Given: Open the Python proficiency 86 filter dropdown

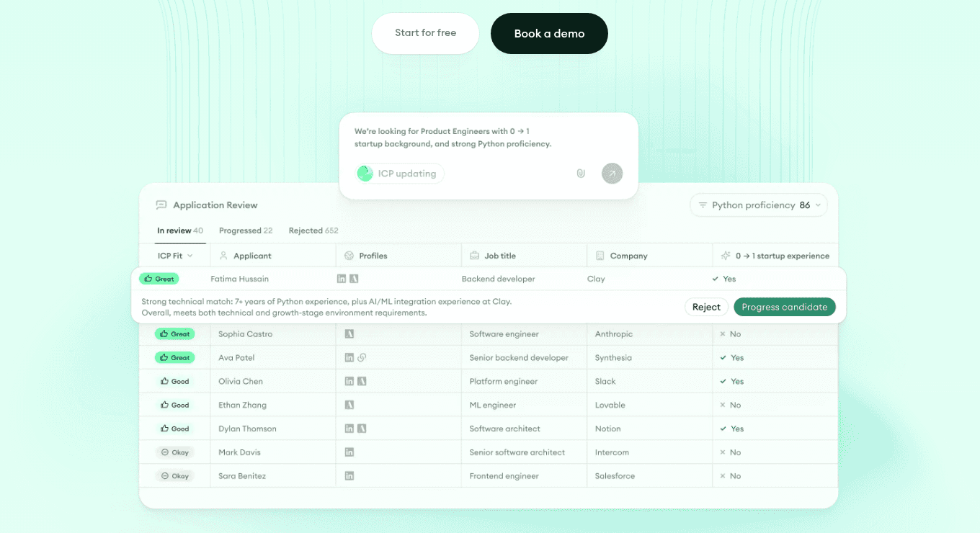Looking at the screenshot, I should (x=759, y=205).
